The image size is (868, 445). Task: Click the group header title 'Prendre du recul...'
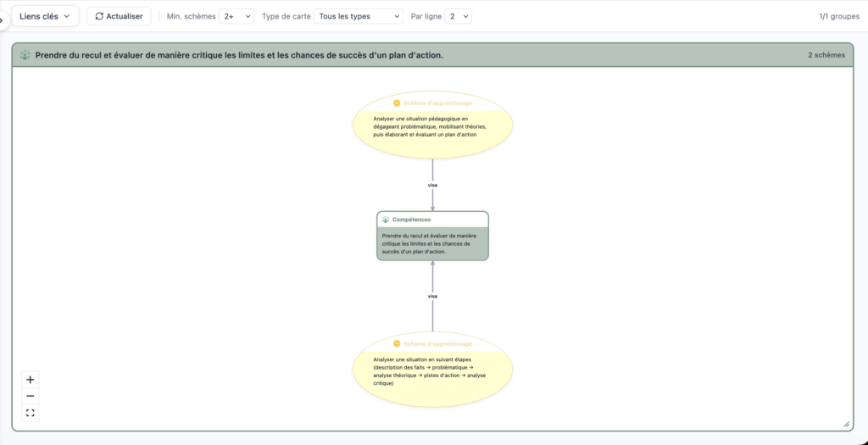click(239, 55)
